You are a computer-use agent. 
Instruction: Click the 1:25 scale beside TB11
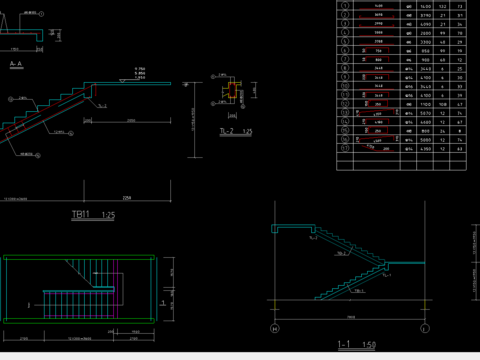tap(108, 215)
